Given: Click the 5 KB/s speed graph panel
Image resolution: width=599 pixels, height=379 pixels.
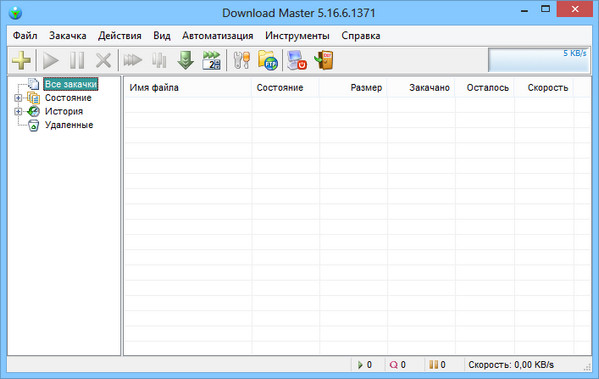Looking at the screenshot, I should pyautogui.click(x=539, y=60).
